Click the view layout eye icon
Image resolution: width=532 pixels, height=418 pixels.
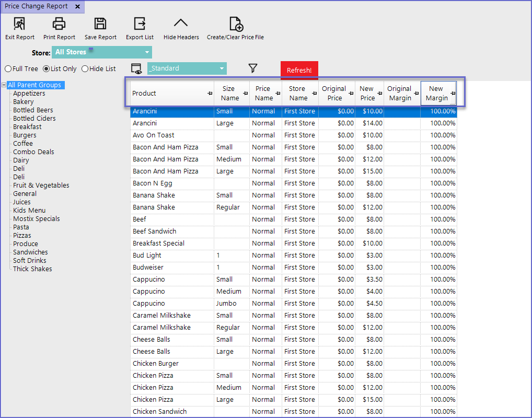click(136, 68)
